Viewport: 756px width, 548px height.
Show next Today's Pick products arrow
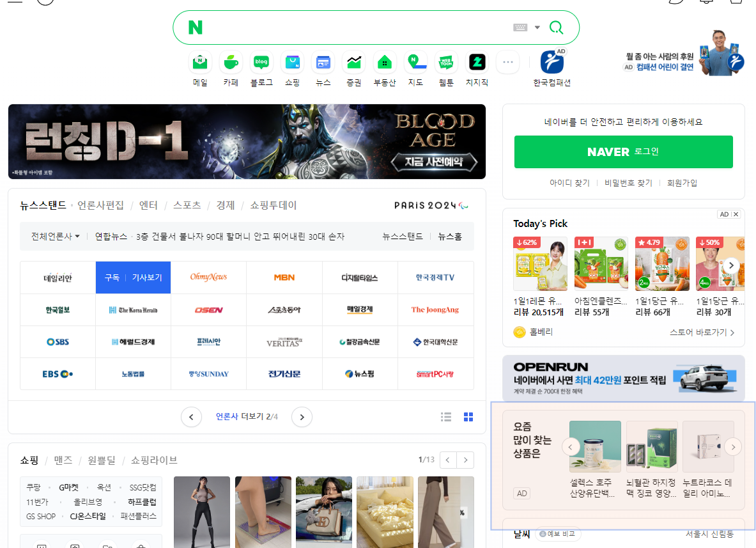click(732, 265)
